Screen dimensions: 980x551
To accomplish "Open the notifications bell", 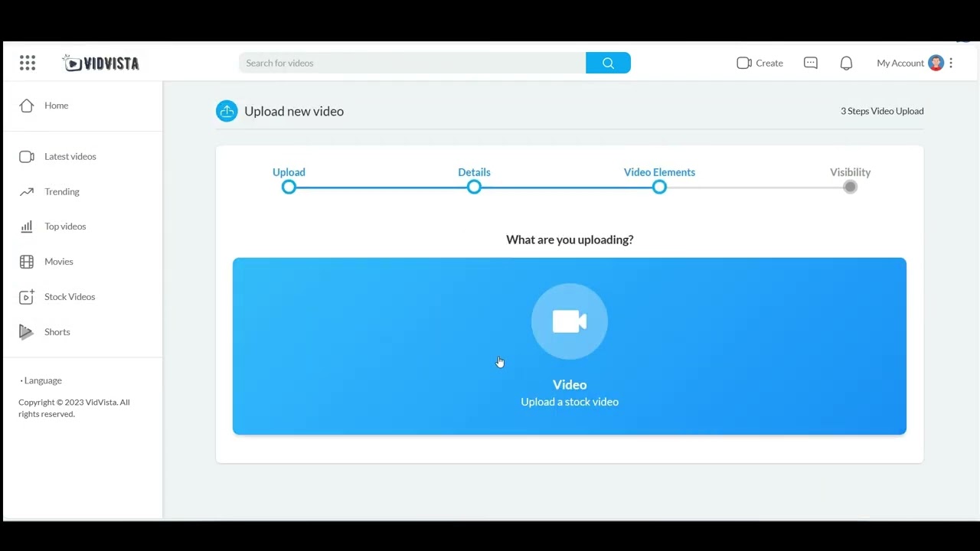I will click(846, 63).
